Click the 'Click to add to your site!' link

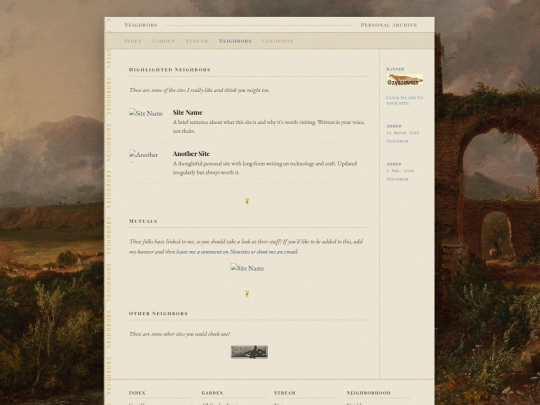405,100
